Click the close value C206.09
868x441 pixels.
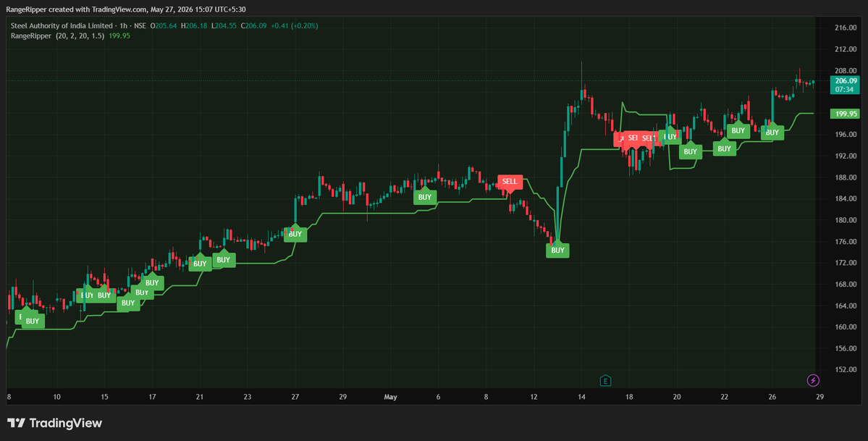click(x=253, y=25)
